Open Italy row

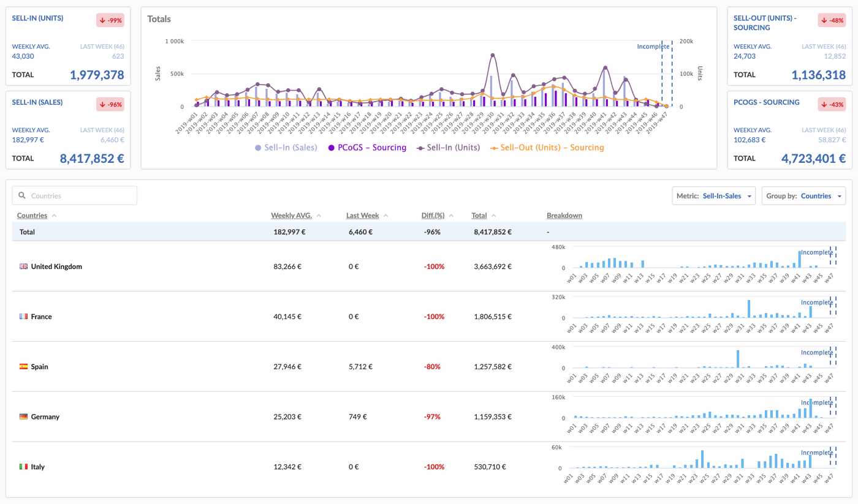click(429, 467)
